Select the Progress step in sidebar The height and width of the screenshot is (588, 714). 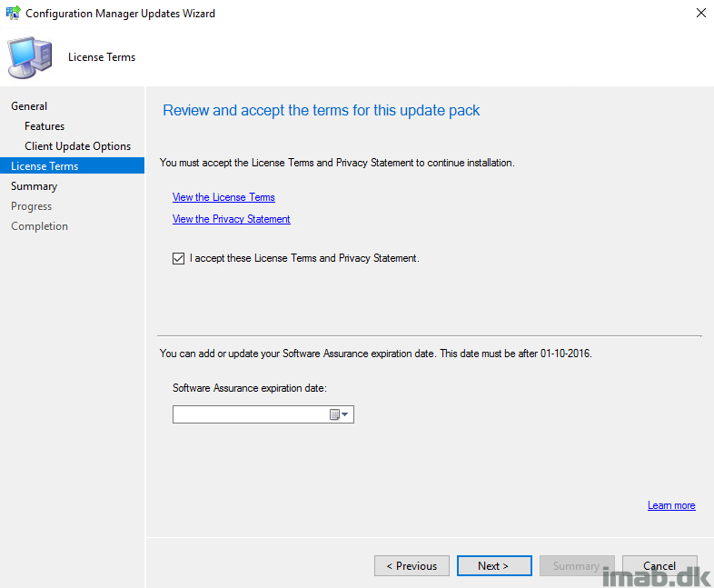coord(32,206)
